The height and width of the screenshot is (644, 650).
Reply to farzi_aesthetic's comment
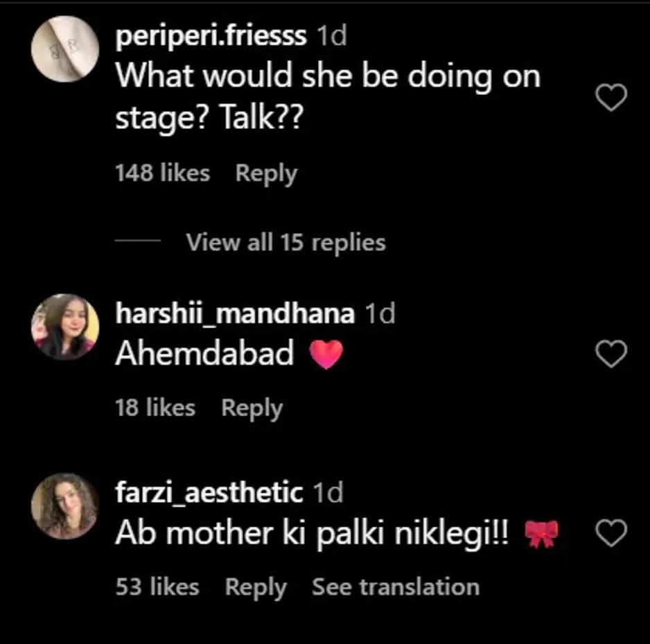(x=256, y=587)
